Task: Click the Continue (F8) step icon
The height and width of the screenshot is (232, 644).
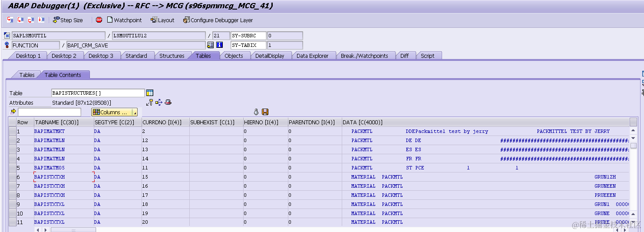Action: pos(41,20)
